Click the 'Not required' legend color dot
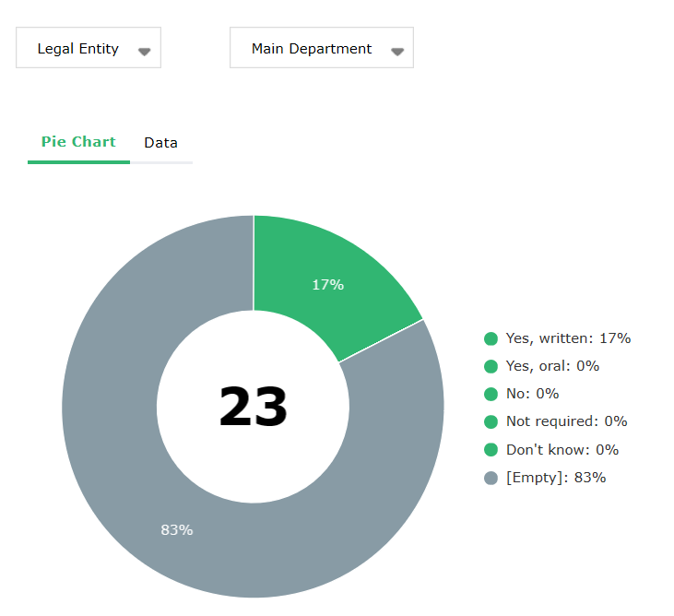The image size is (674, 616). 491,421
